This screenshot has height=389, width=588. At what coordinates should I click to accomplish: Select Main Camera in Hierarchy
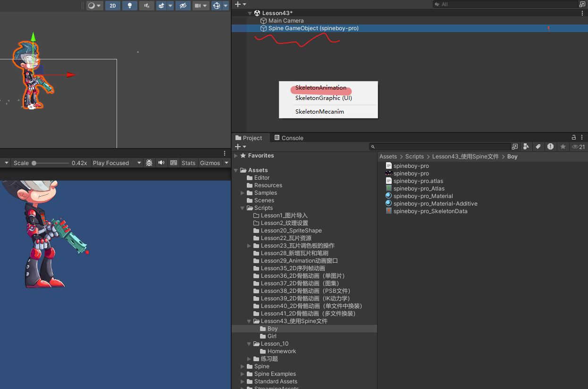286,21
